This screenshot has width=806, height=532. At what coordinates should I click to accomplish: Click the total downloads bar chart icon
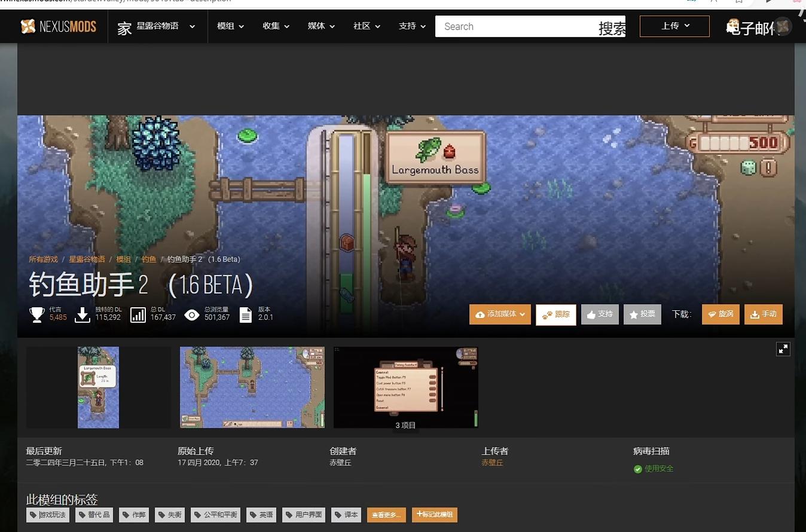click(x=138, y=314)
